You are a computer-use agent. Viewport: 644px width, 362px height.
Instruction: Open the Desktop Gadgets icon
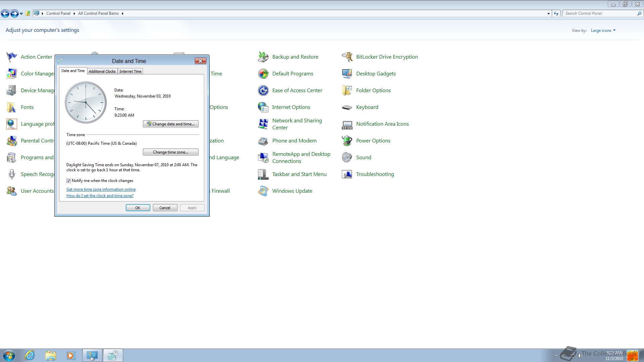pyautogui.click(x=347, y=74)
